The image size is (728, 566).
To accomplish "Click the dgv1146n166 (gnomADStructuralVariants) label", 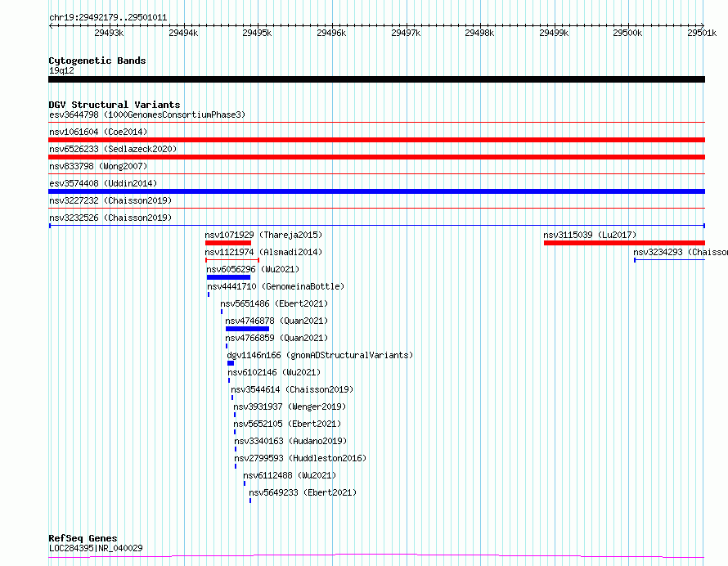I will coord(320,355).
